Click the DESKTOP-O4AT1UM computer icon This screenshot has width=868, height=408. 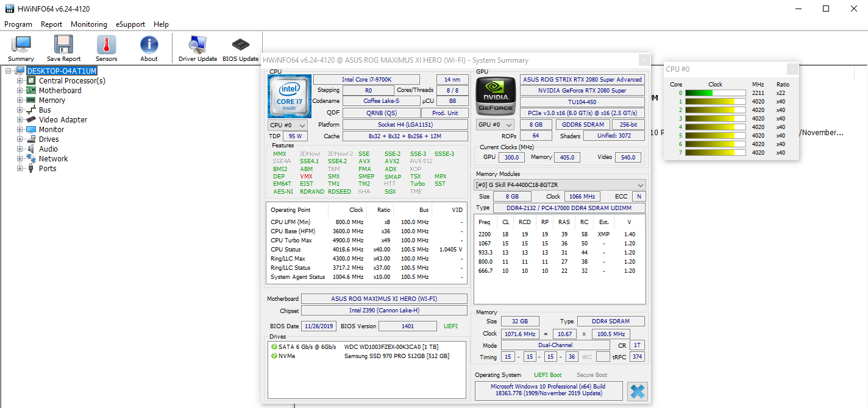tap(20, 71)
